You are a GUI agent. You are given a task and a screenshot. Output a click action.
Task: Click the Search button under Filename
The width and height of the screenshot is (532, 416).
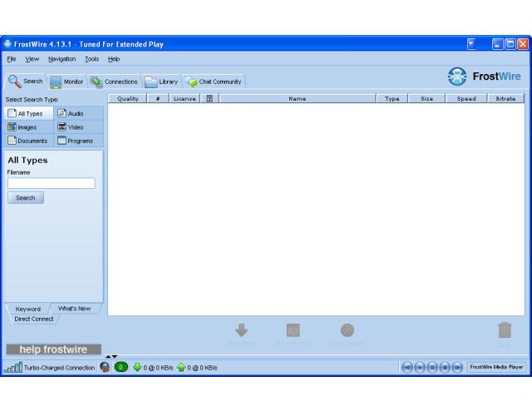coord(26,198)
